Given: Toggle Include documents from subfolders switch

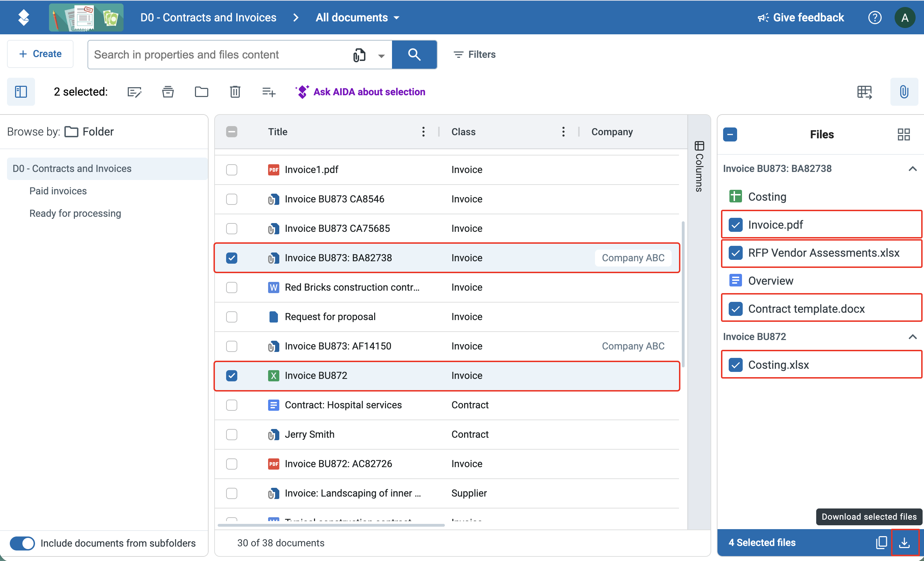Looking at the screenshot, I should [22, 543].
